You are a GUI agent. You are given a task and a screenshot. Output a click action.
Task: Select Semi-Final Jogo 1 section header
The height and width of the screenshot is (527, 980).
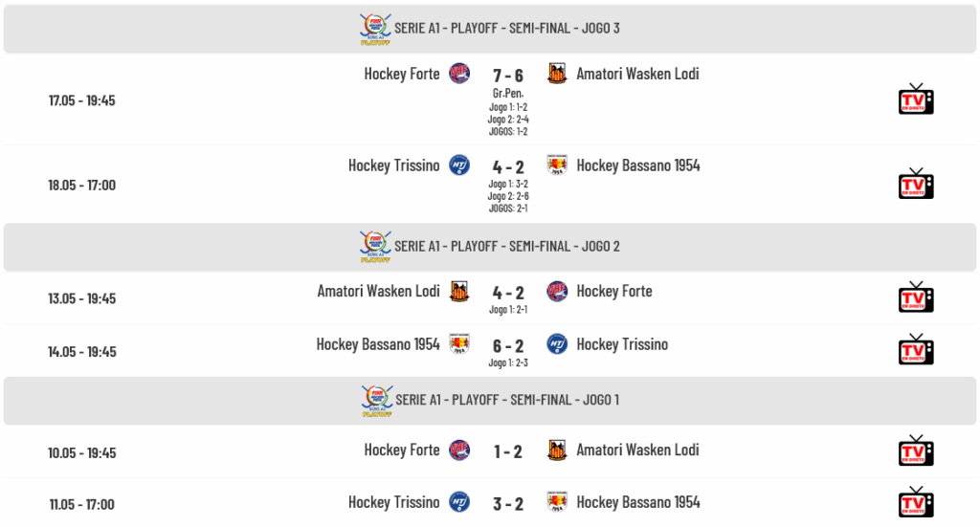click(490, 401)
